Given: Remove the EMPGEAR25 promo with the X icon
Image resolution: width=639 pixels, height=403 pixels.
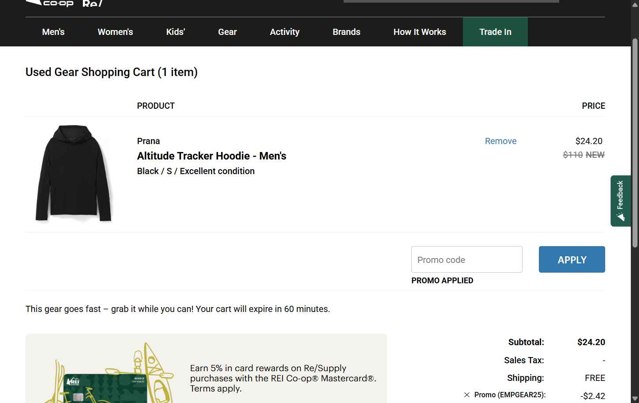Looking at the screenshot, I should click(x=467, y=395).
